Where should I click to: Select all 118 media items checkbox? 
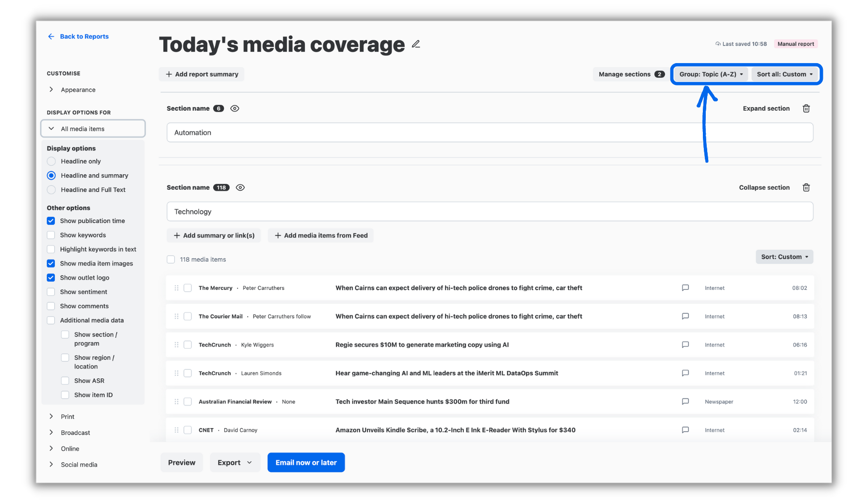coord(171,259)
